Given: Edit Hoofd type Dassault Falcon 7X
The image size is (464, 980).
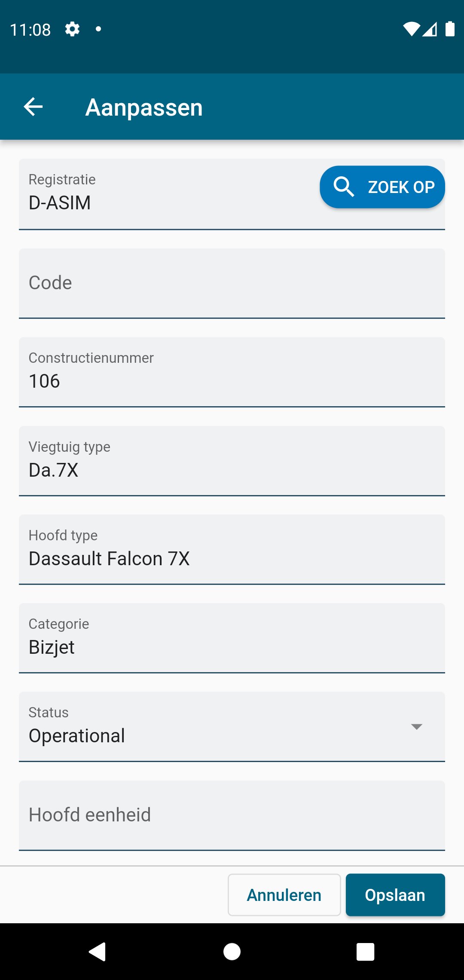Looking at the screenshot, I should (x=232, y=549).
